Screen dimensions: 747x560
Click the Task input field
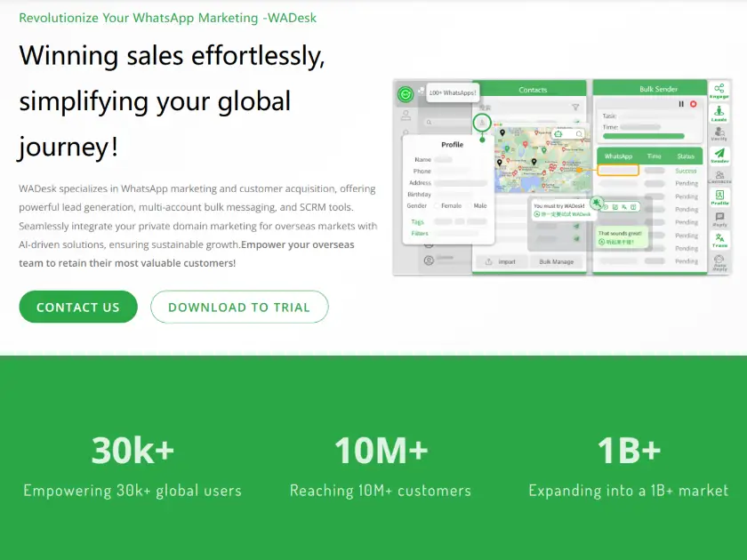655,118
